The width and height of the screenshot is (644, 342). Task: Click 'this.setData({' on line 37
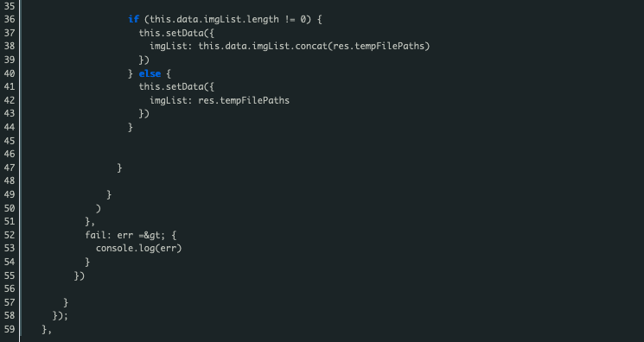click(x=176, y=33)
